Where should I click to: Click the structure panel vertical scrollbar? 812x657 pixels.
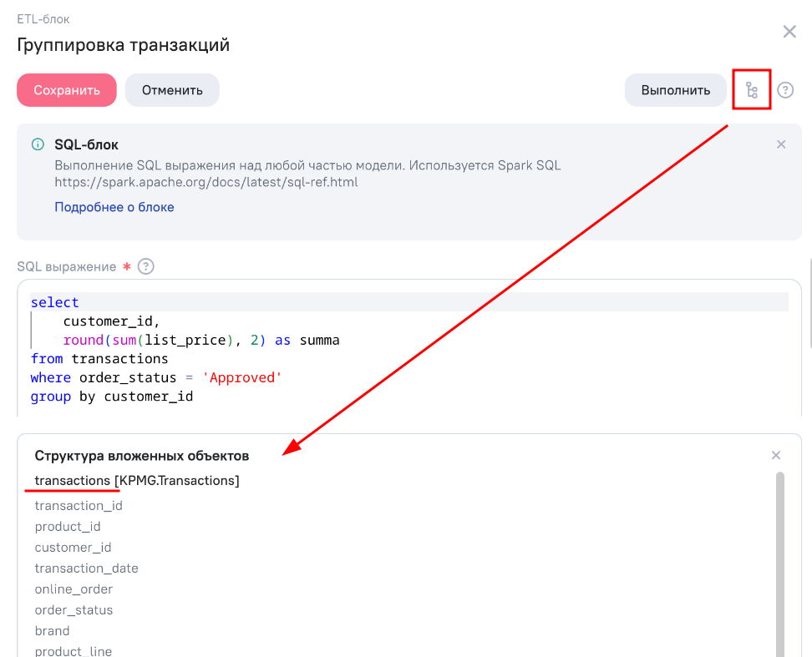[x=780, y=564]
